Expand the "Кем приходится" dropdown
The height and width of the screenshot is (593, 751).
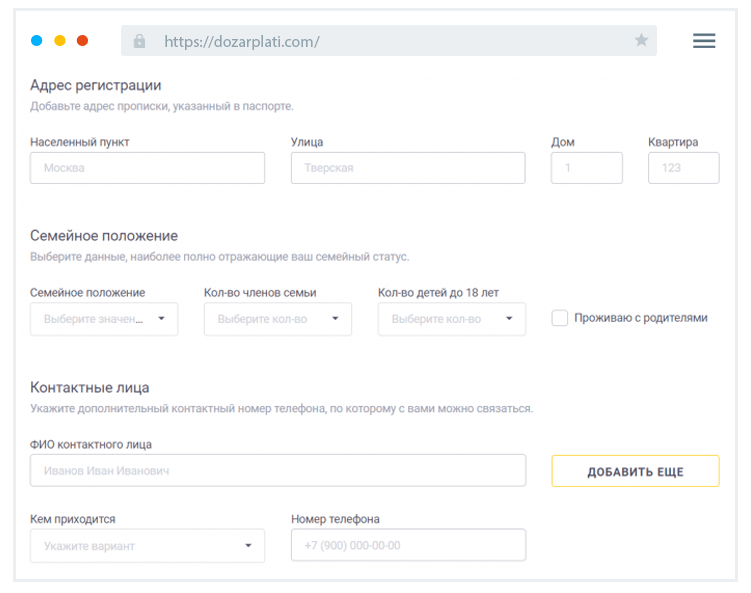point(147,546)
